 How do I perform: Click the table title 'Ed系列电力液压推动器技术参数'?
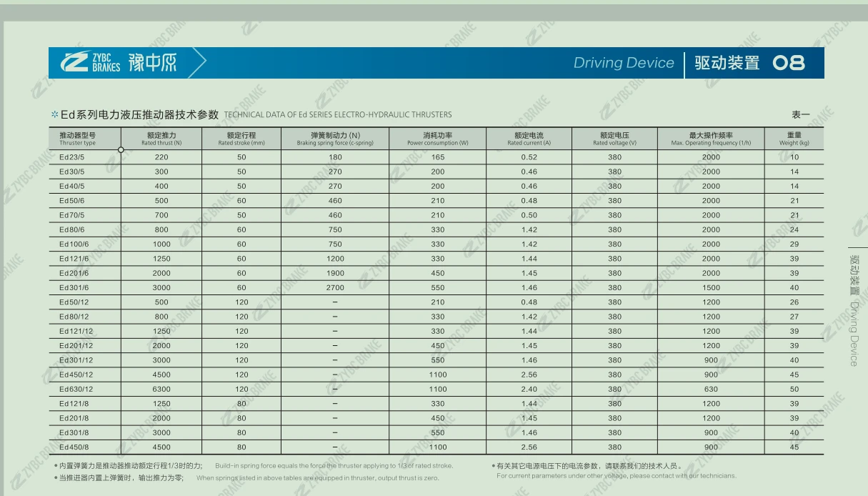[x=139, y=114]
